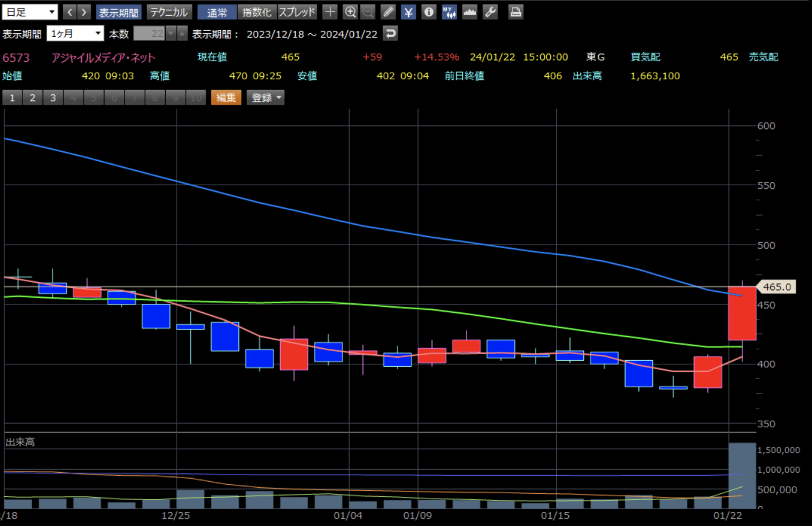Click the return arrow reset period icon
Screen dimensions: 812x526
tap(390, 34)
